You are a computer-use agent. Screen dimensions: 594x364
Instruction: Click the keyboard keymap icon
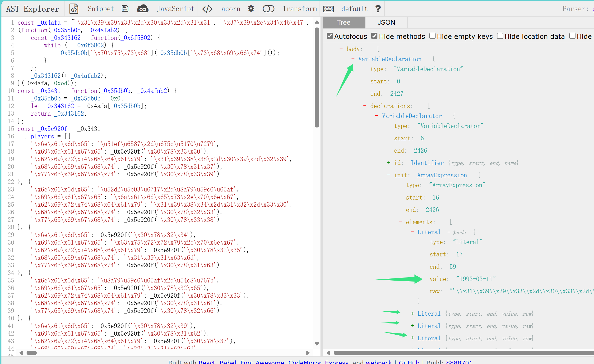328,9
